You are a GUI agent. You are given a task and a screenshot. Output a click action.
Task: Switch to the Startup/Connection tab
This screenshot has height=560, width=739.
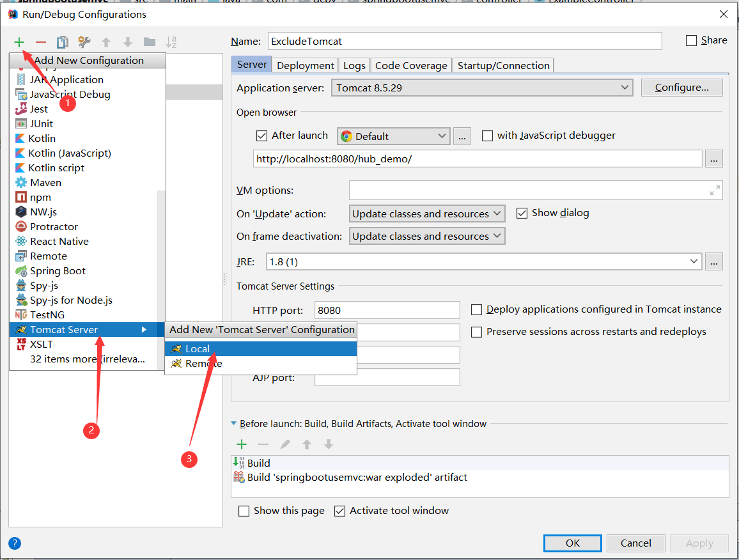click(x=503, y=65)
